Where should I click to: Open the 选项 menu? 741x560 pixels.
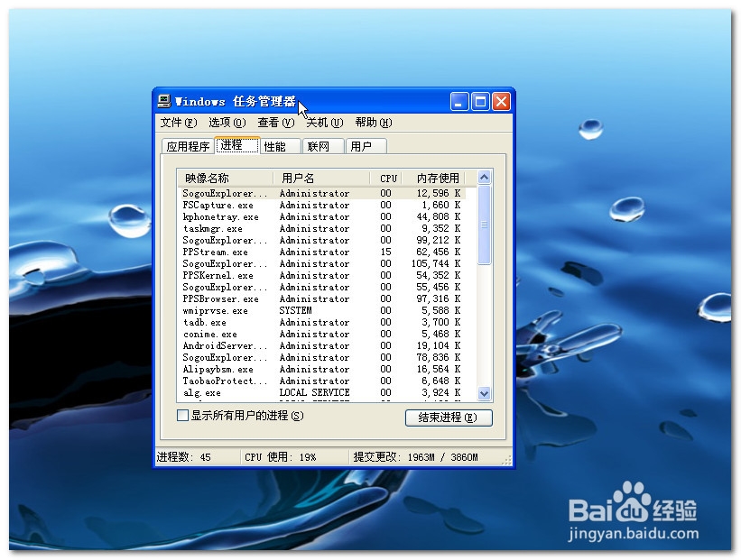coord(224,123)
